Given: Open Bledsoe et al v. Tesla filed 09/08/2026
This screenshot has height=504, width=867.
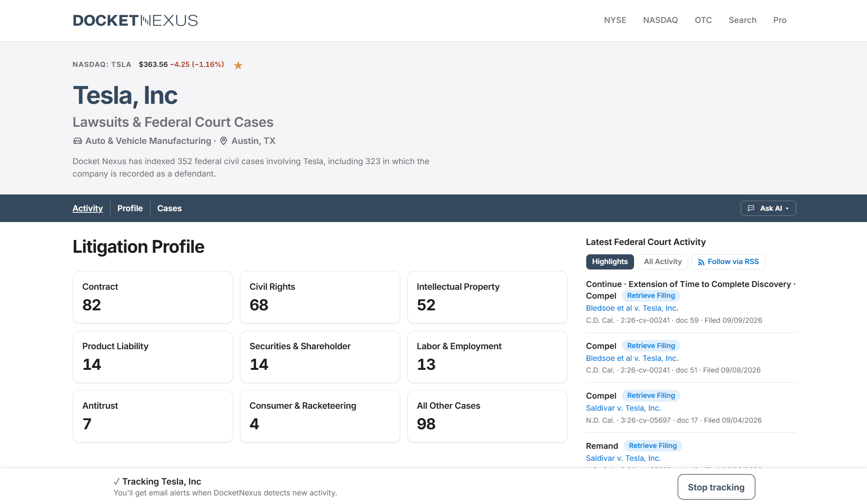Looking at the screenshot, I should click(x=632, y=358).
